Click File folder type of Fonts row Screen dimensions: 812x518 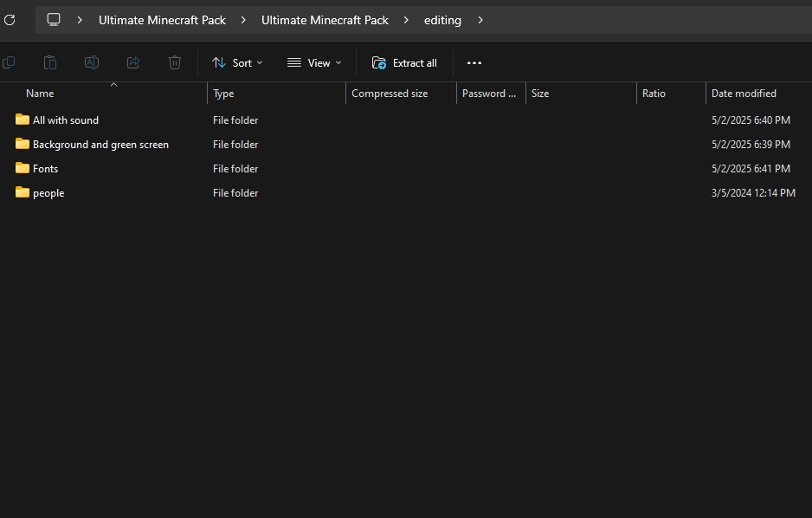pyautogui.click(x=235, y=169)
